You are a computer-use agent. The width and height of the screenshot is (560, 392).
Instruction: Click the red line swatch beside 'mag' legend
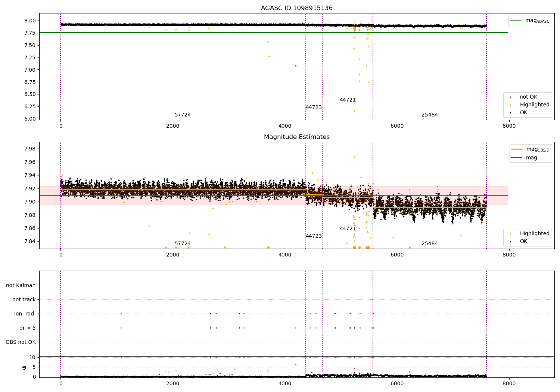click(x=517, y=158)
